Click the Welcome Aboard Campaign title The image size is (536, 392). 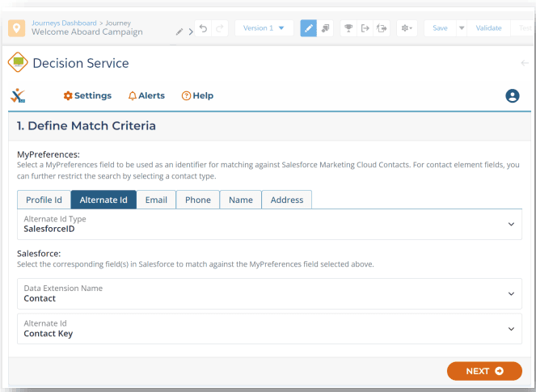[x=87, y=32]
